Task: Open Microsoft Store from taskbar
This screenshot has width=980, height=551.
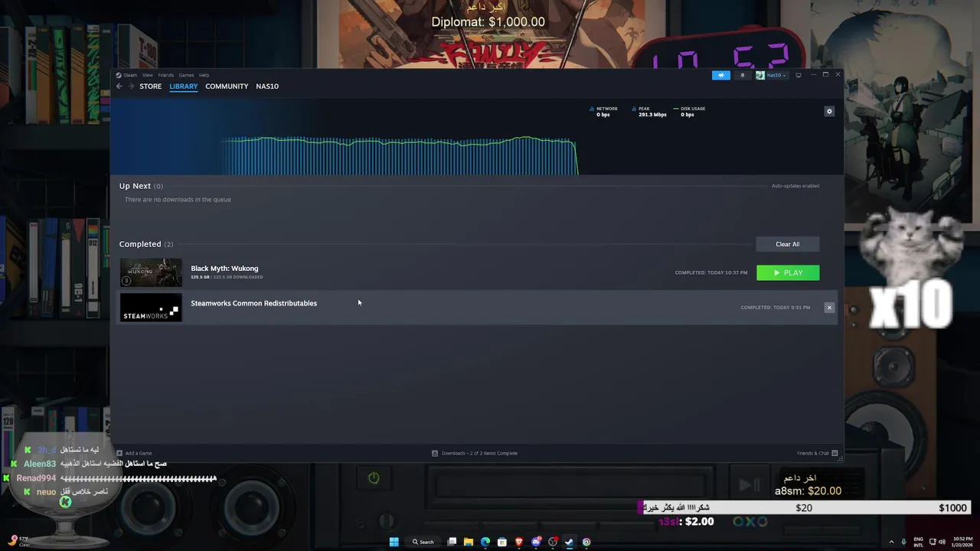Action: tap(502, 542)
